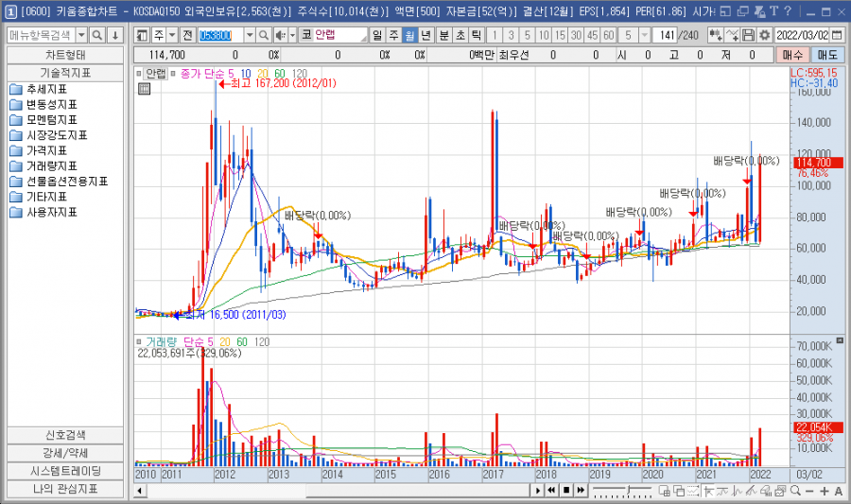Toggle the small square before 거래량 단순

pos(139,341)
